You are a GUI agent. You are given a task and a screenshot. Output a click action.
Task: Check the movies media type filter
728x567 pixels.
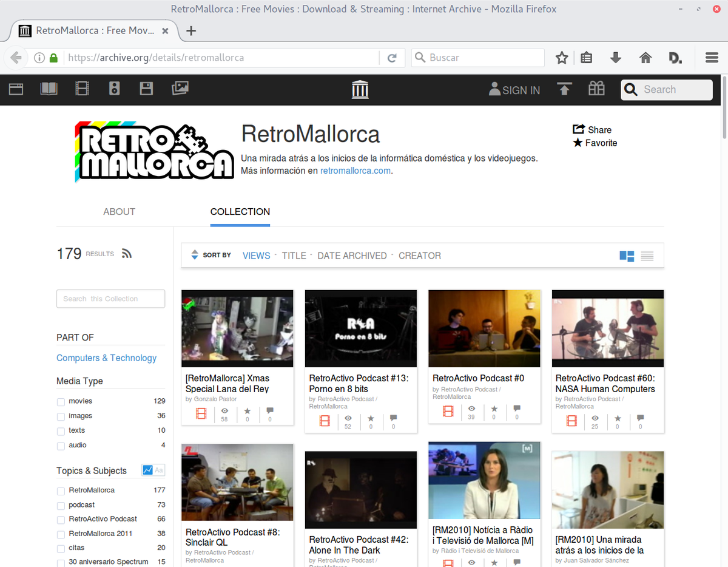(61, 402)
